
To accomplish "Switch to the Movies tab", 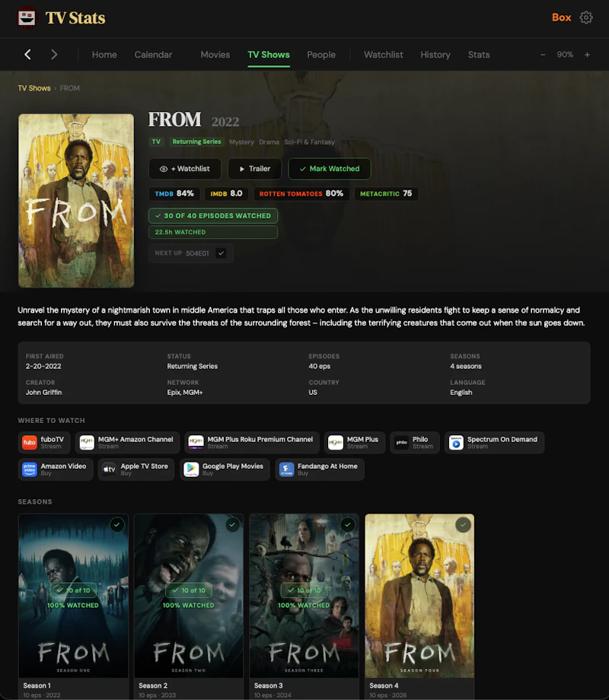I will (x=215, y=55).
